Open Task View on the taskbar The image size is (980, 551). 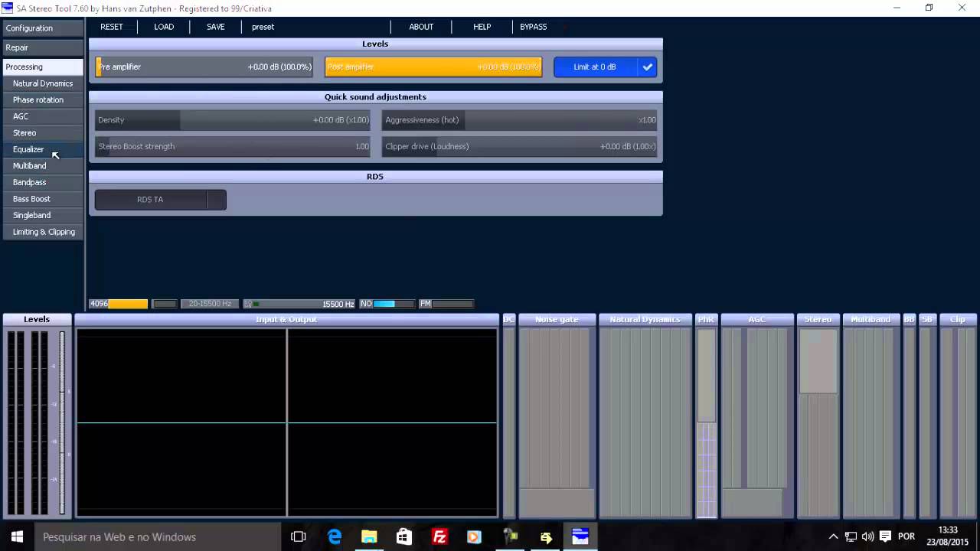click(299, 536)
